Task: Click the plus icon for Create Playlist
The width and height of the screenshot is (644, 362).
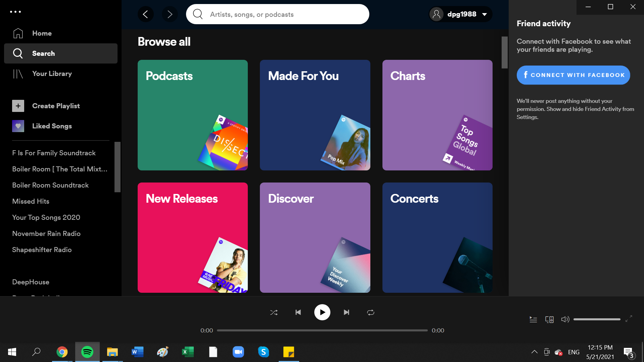Action: (18, 106)
